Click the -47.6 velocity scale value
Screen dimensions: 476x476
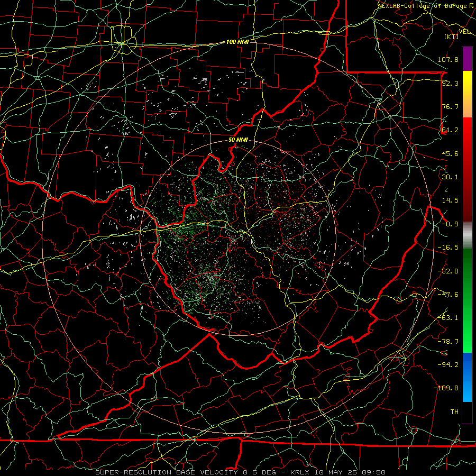(448, 295)
